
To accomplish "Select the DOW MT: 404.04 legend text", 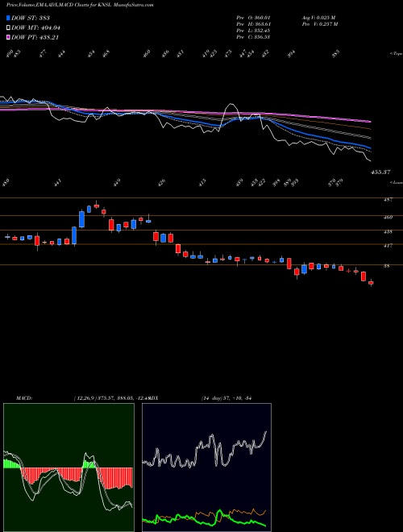I will coord(36,28).
